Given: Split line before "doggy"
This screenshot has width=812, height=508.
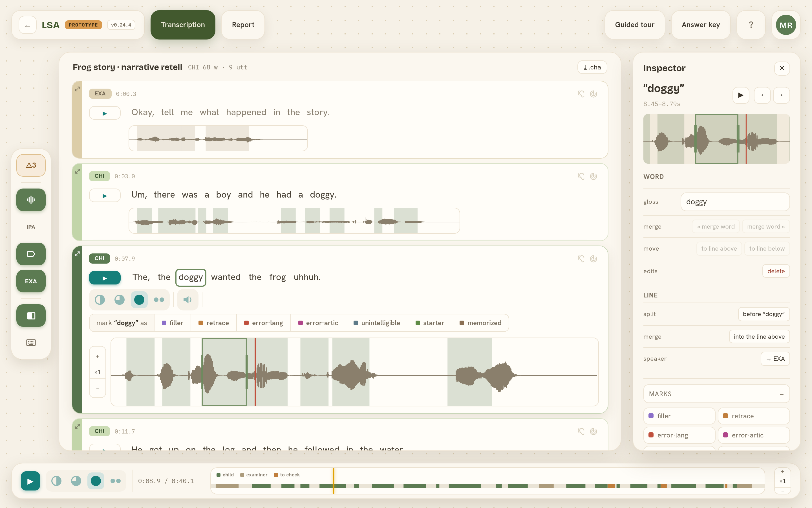Looking at the screenshot, I should pyautogui.click(x=764, y=314).
